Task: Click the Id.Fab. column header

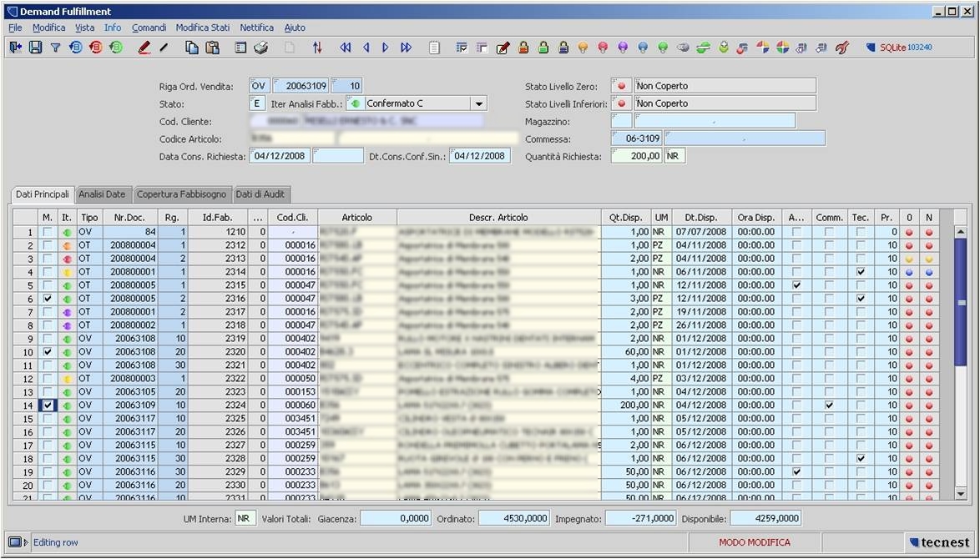Action: 217,218
